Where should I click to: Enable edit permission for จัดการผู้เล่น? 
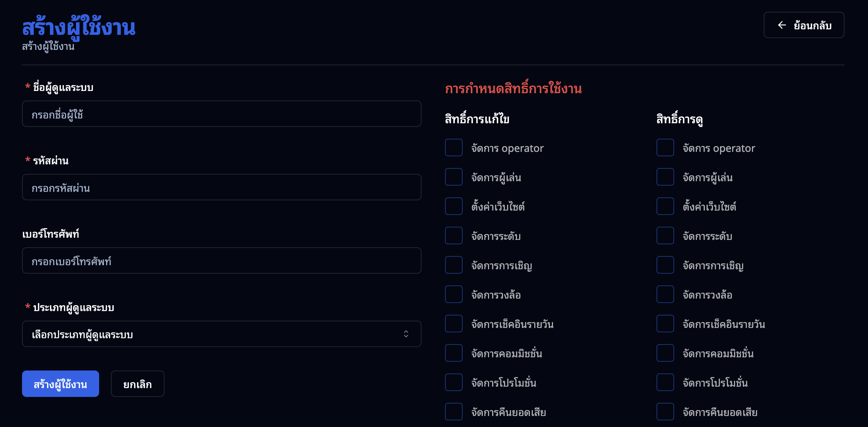pyautogui.click(x=453, y=177)
